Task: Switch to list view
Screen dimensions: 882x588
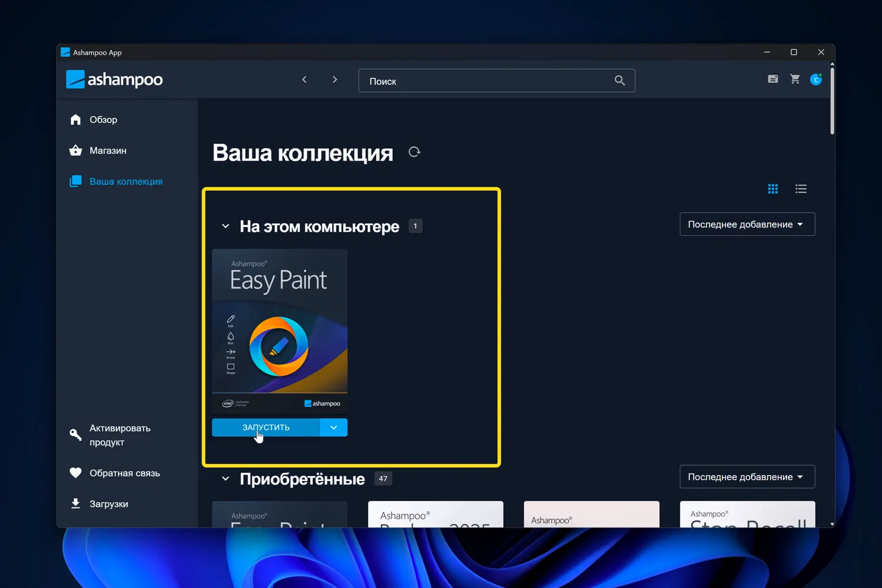Action: click(801, 189)
